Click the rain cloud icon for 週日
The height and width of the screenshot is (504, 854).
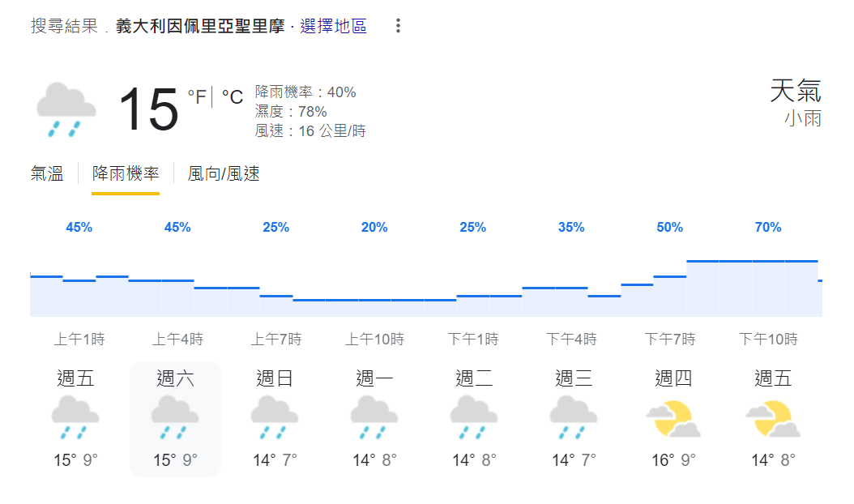[x=275, y=418]
